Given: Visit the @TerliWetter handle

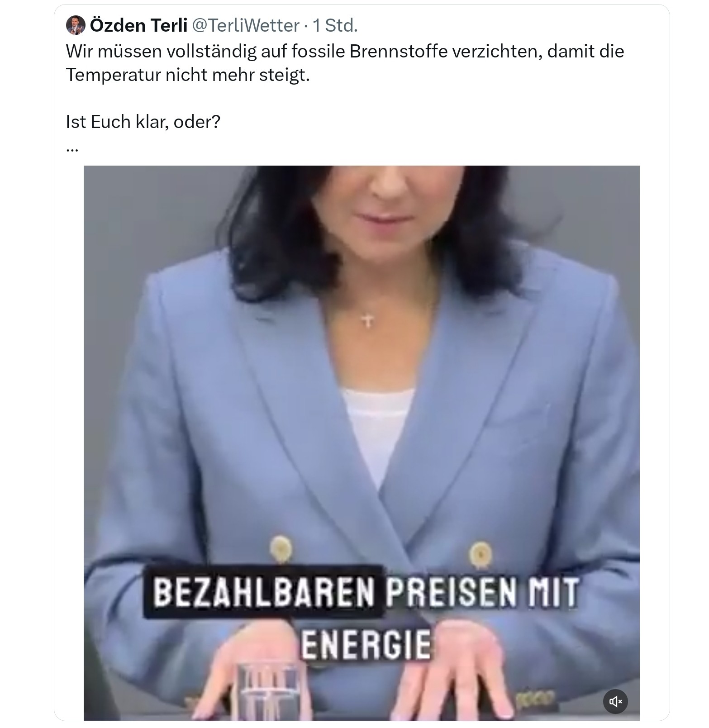Looking at the screenshot, I should (x=246, y=25).
